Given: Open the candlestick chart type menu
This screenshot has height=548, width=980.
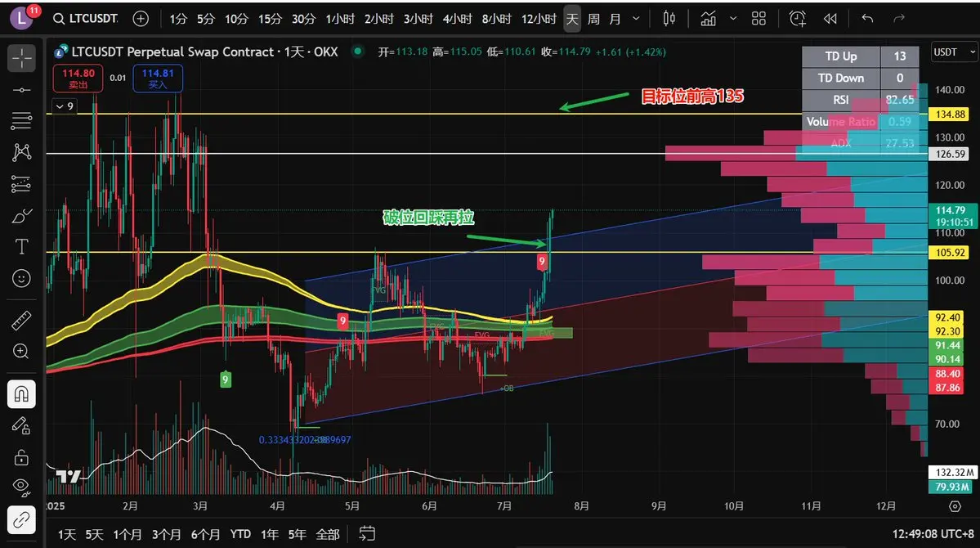Looking at the screenshot, I should point(669,19).
